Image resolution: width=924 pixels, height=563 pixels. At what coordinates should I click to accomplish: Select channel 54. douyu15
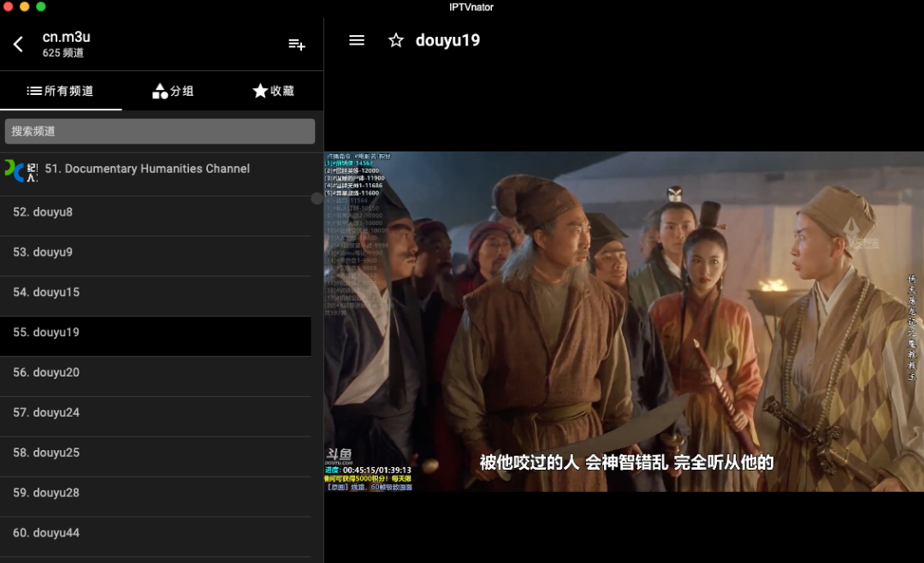pyautogui.click(x=56, y=293)
